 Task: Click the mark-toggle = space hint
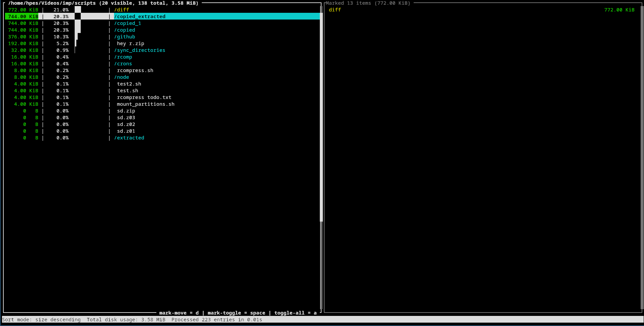coord(236,313)
